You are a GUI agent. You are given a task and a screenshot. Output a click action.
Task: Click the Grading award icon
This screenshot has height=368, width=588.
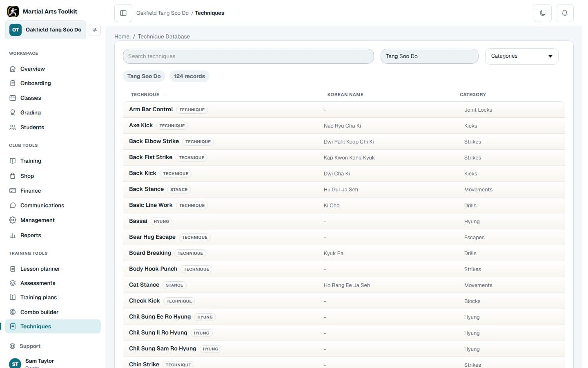13,112
